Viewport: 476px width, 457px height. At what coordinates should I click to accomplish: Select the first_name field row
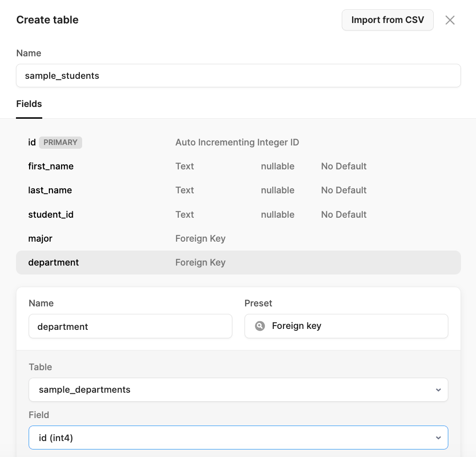click(238, 166)
